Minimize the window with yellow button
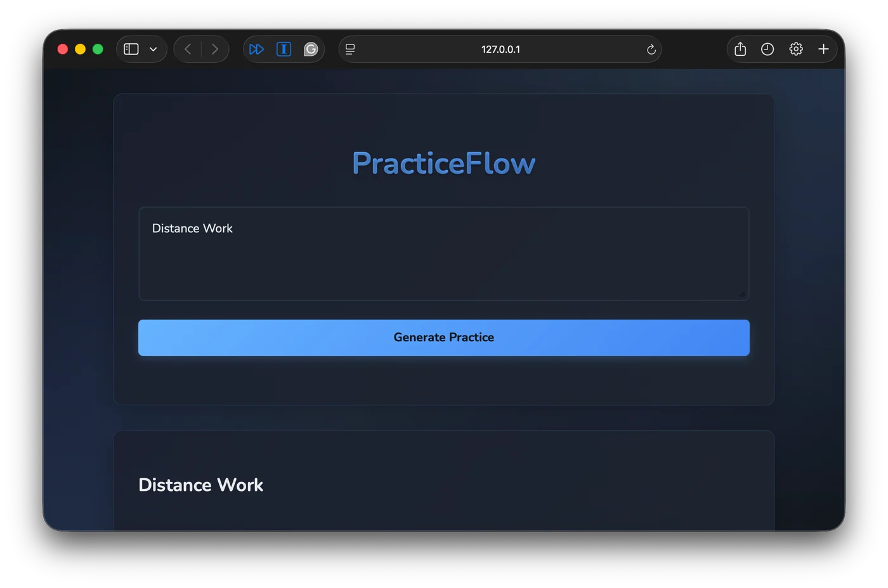Viewport: 888px width, 588px height. click(x=81, y=49)
